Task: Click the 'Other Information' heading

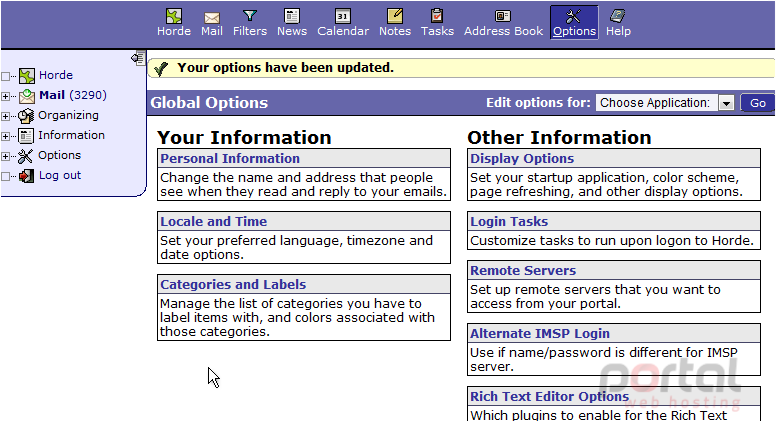Action: pos(559,137)
